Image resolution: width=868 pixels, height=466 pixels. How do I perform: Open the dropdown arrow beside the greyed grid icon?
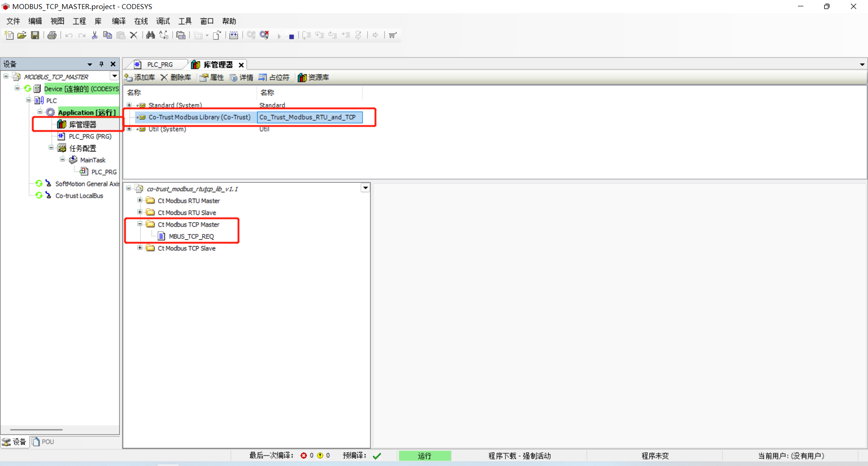pos(207,36)
